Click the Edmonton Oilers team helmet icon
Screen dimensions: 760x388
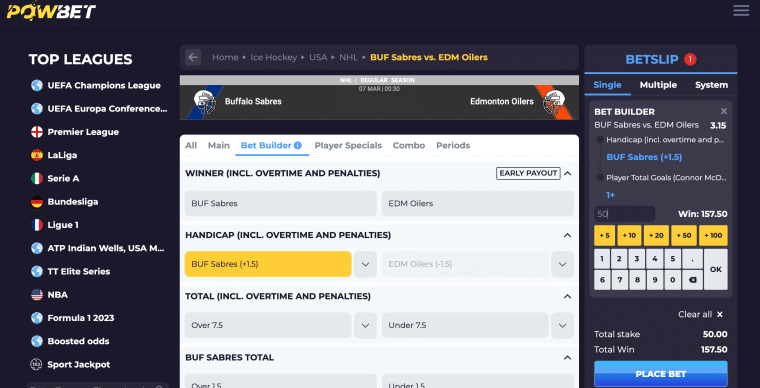(554, 102)
